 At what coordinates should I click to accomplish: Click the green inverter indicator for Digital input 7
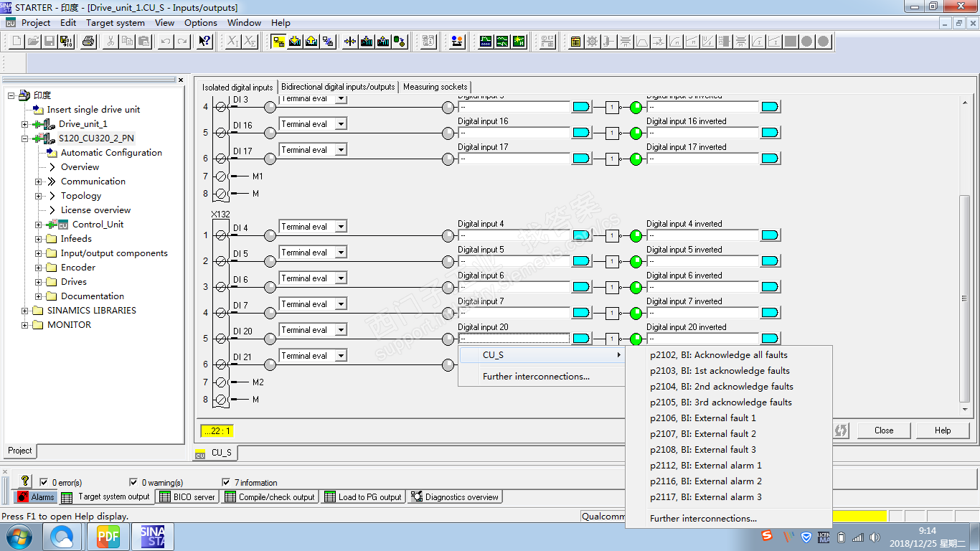[636, 314]
